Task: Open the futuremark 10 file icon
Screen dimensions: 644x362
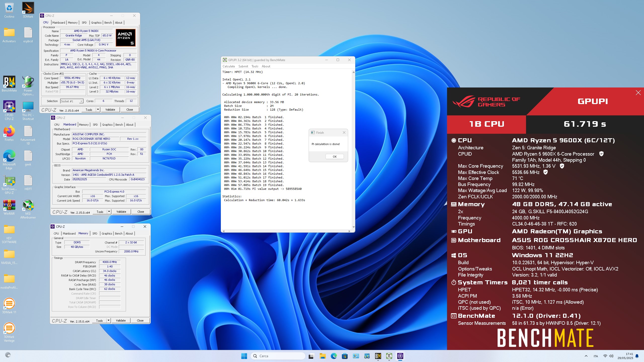Action: click(28, 135)
